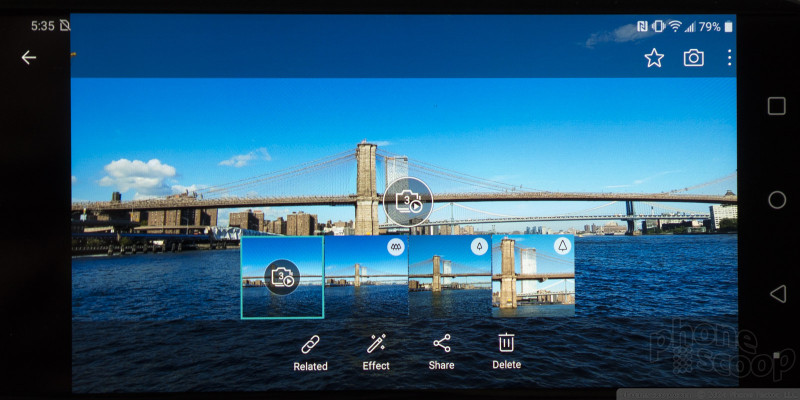This screenshot has height=400, width=800.
Task: Tap the 5:35 clock in status bar
Action: (42, 27)
